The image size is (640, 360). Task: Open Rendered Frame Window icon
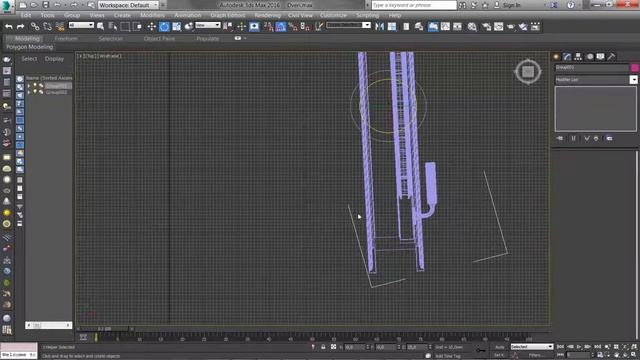498,27
